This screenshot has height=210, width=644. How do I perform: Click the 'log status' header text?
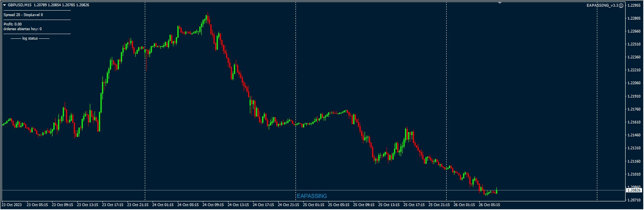(30, 38)
